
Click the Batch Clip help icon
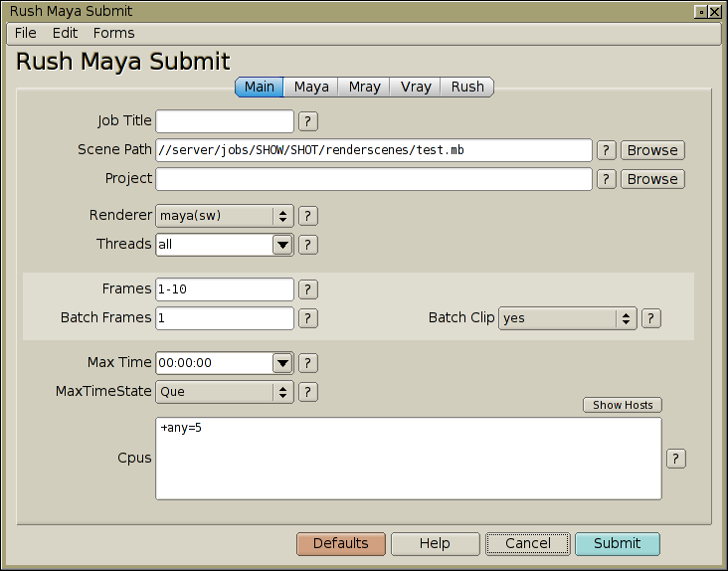pos(651,318)
